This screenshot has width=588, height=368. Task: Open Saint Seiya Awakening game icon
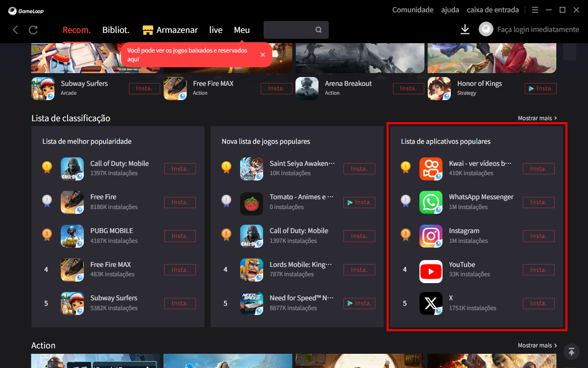(251, 169)
